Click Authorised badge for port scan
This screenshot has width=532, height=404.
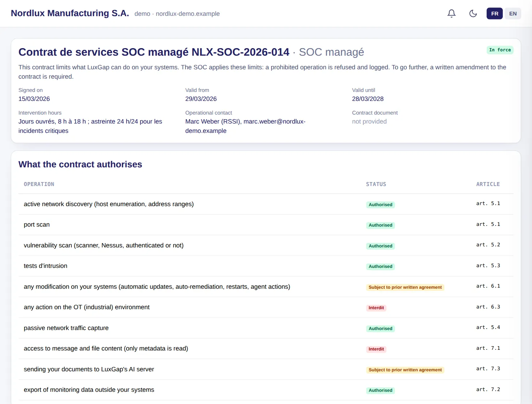click(x=380, y=225)
